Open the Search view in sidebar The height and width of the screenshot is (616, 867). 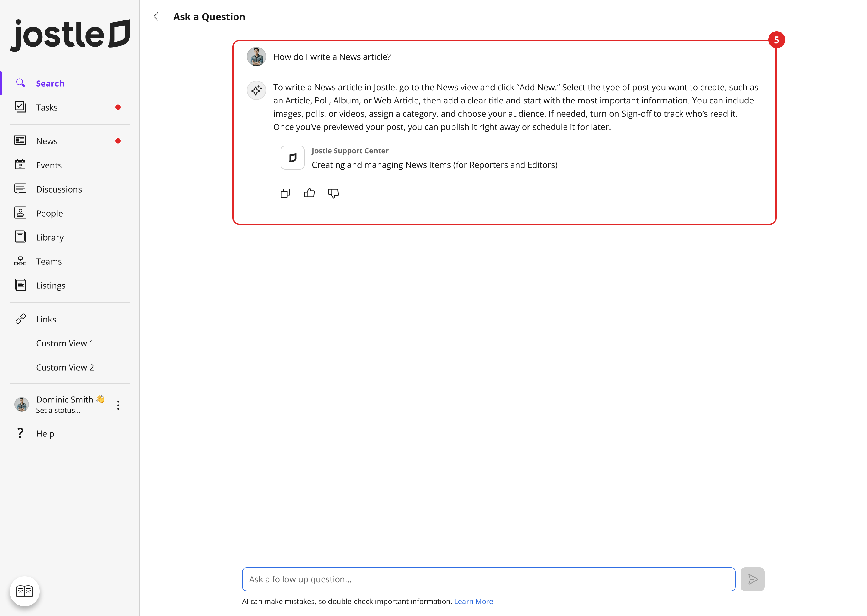coord(50,83)
